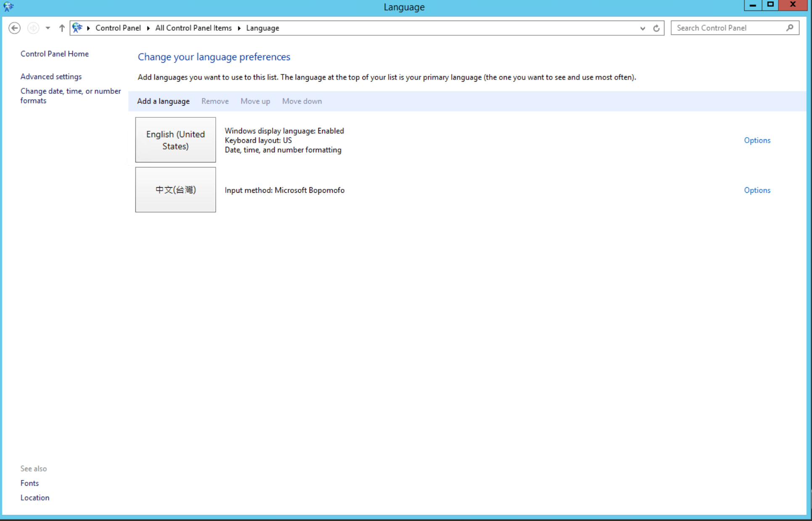Expand the address bar history dropdown
Image resolution: width=812 pixels, height=521 pixels.
(x=643, y=28)
